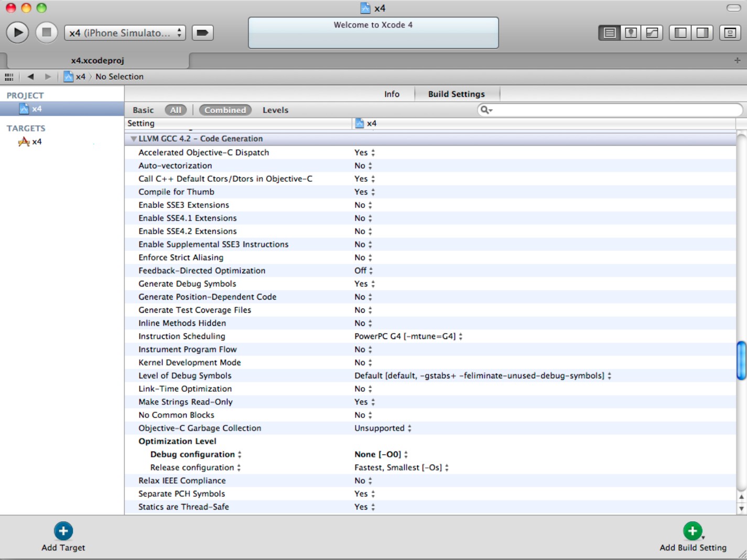
Task: Change the Compile for Thumb value
Action: (365, 192)
